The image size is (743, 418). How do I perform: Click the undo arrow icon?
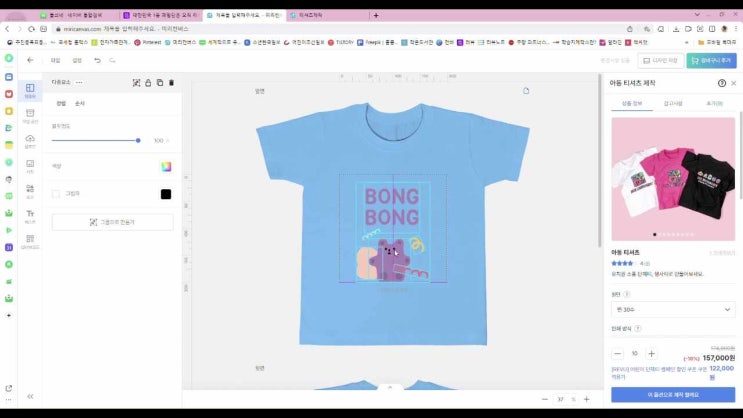click(97, 60)
